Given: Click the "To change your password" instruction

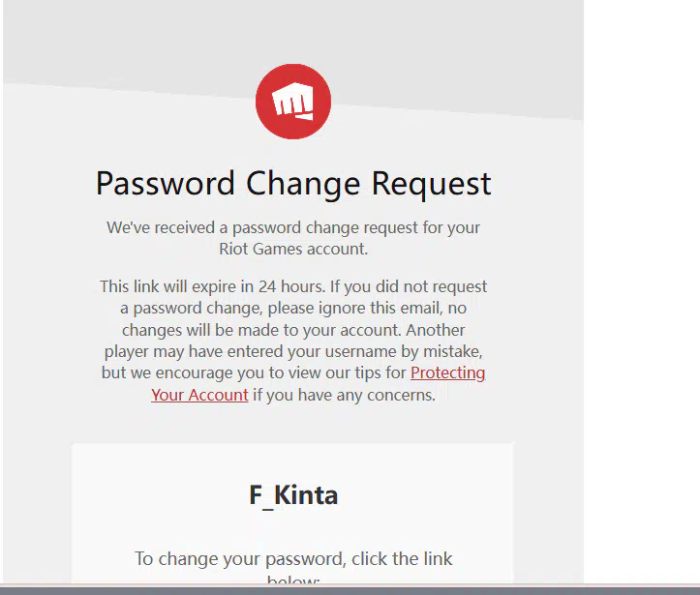Looking at the screenshot, I should (x=293, y=559).
